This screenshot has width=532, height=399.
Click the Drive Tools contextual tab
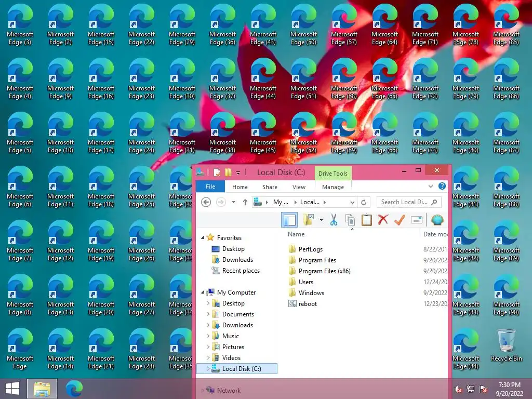click(333, 174)
